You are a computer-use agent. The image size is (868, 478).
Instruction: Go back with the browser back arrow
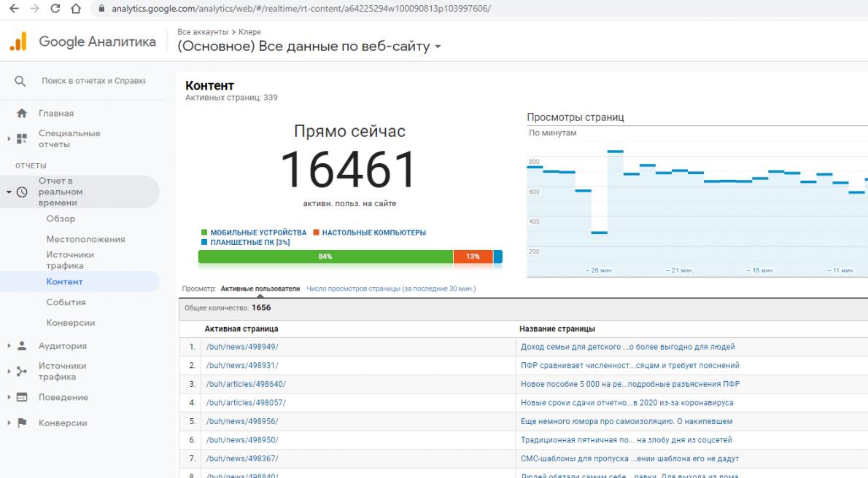[x=14, y=8]
